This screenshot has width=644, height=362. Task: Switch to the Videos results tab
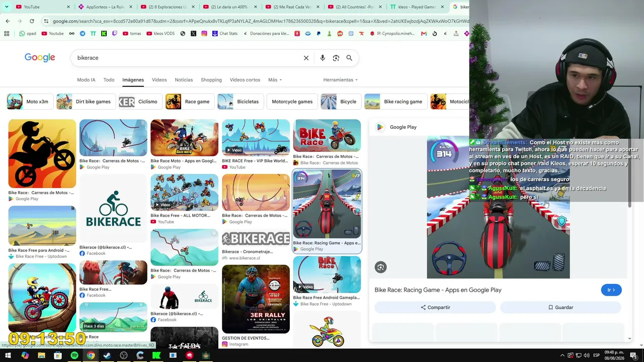pos(159,80)
